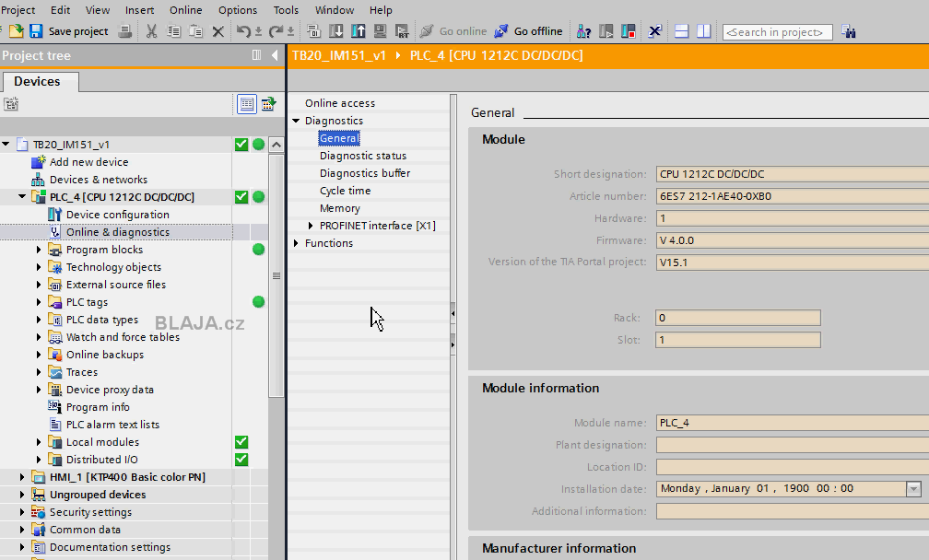
Task: Open the Redo history dropdown arrow
Action: (290, 31)
